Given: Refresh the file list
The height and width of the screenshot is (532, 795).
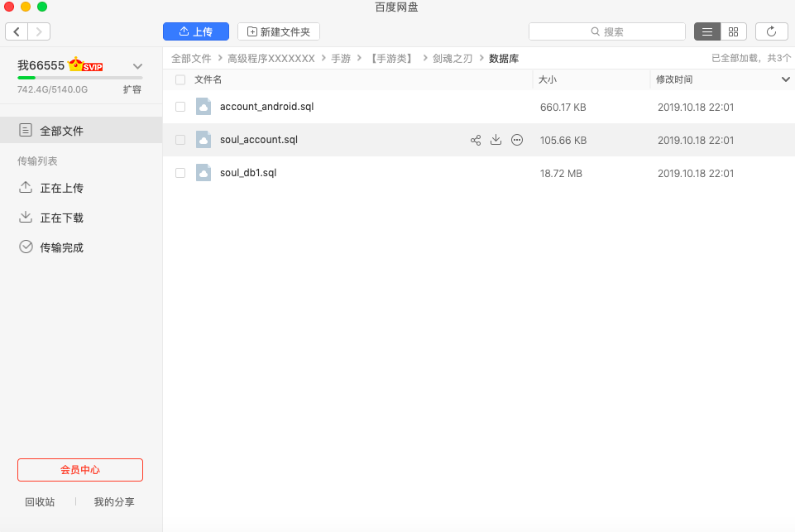Looking at the screenshot, I should pyautogui.click(x=771, y=31).
